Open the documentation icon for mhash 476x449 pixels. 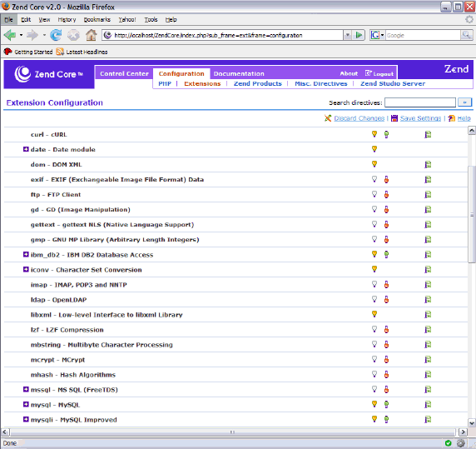pos(428,374)
